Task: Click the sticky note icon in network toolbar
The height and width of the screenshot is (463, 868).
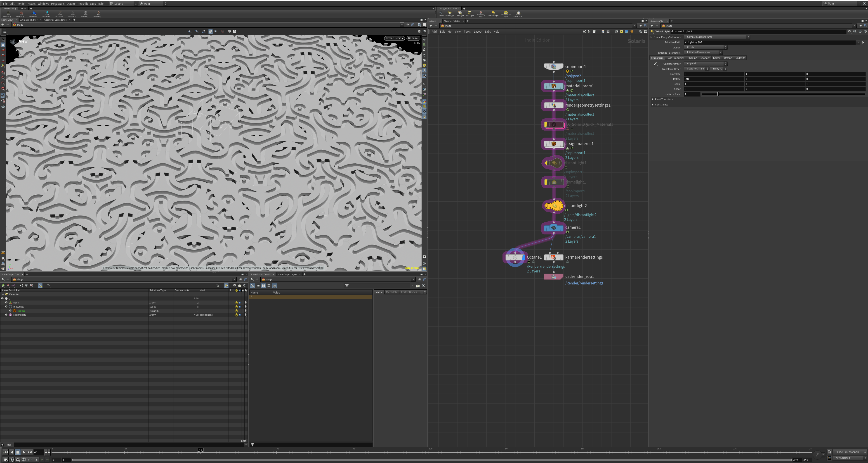Action: click(x=622, y=32)
